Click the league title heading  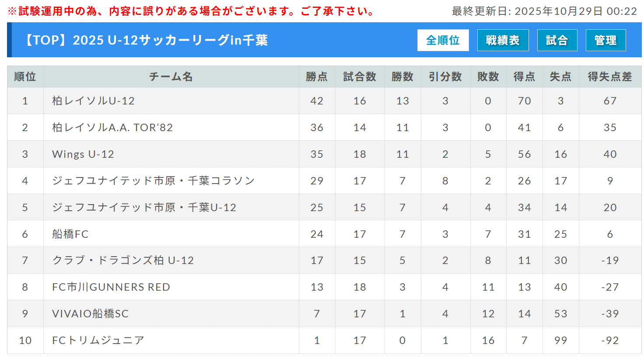146,40
